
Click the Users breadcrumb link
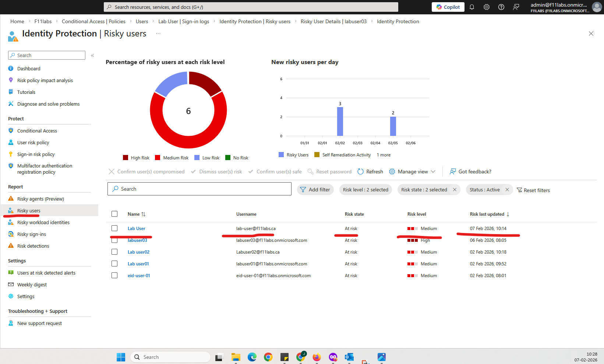pyautogui.click(x=142, y=21)
